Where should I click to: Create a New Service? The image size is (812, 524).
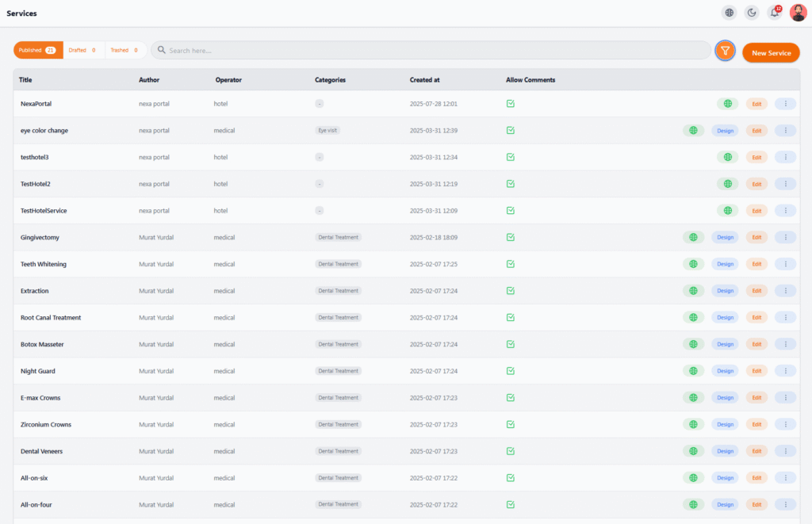tap(771, 53)
